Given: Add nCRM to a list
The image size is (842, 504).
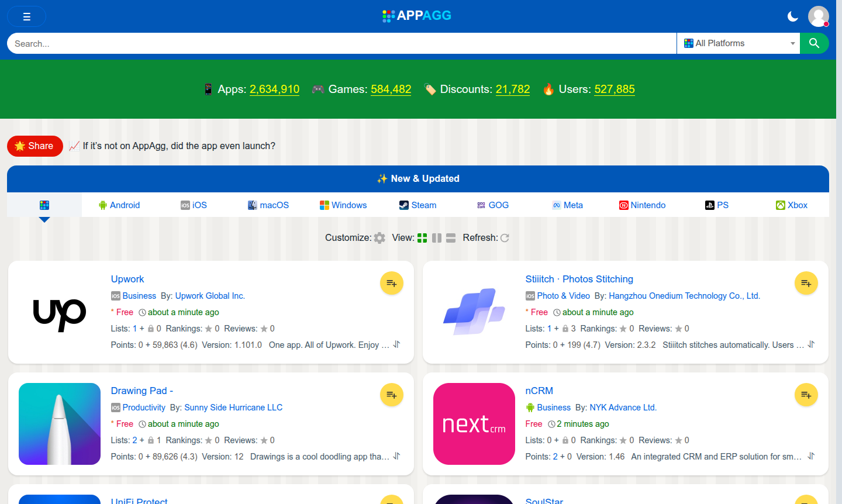Looking at the screenshot, I should pos(806,395).
